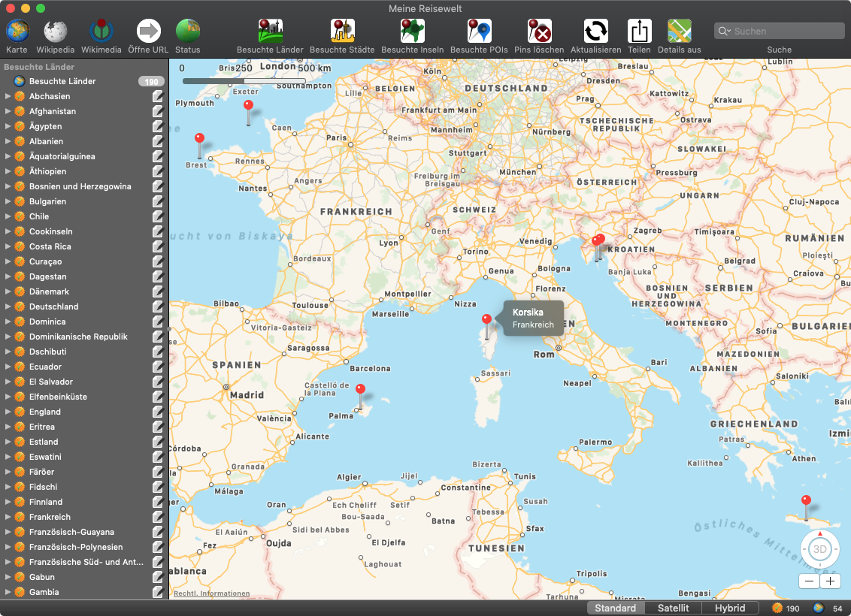Switch map to Satellit view
The image size is (851, 616).
(673, 608)
